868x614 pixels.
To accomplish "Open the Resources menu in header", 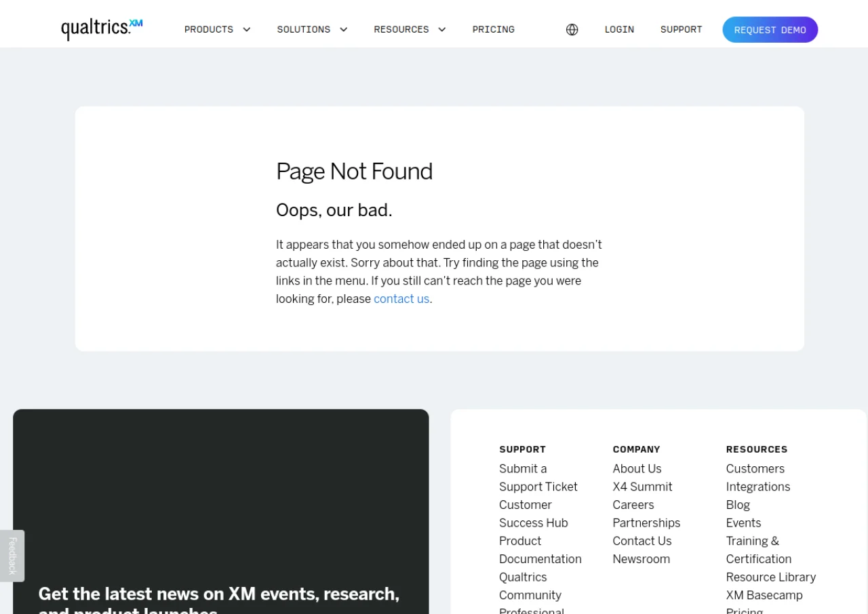I will pos(401,30).
